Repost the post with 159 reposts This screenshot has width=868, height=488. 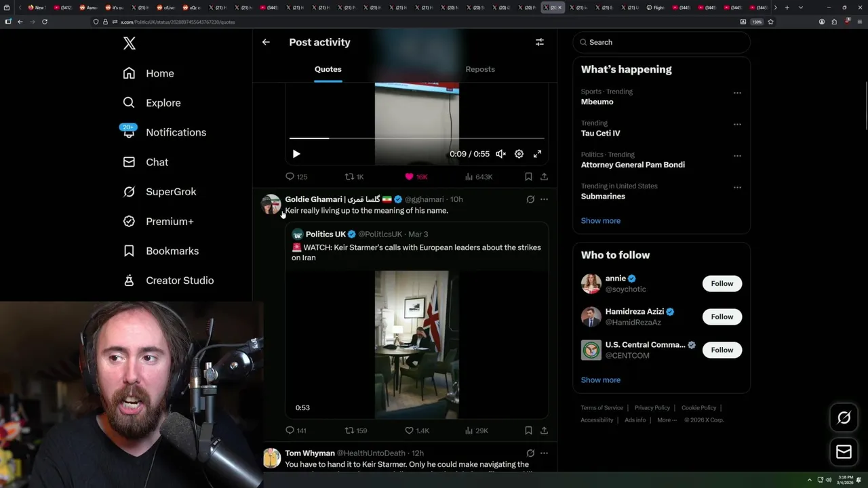(x=356, y=430)
